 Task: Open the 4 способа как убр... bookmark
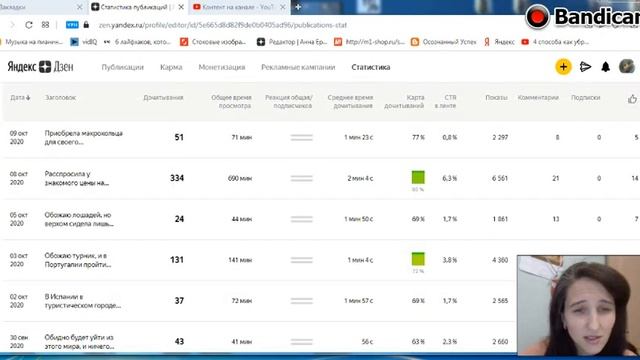tap(555, 42)
